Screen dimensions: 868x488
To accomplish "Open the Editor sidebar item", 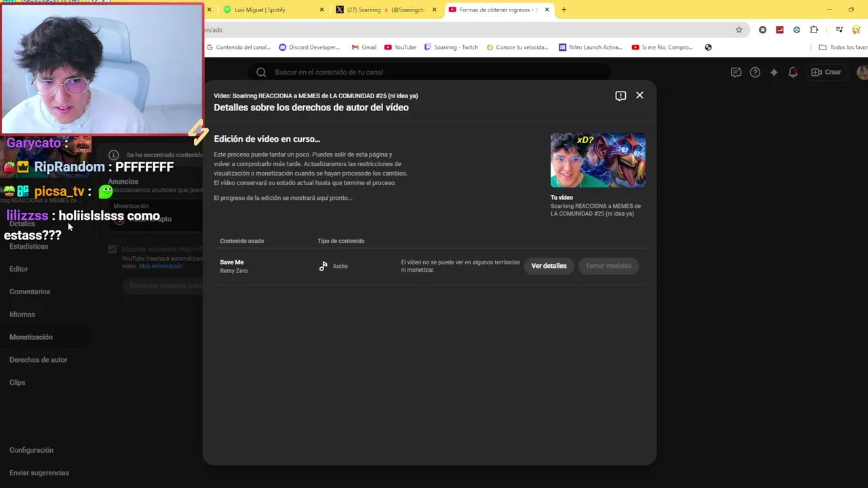I will pyautogui.click(x=19, y=269).
